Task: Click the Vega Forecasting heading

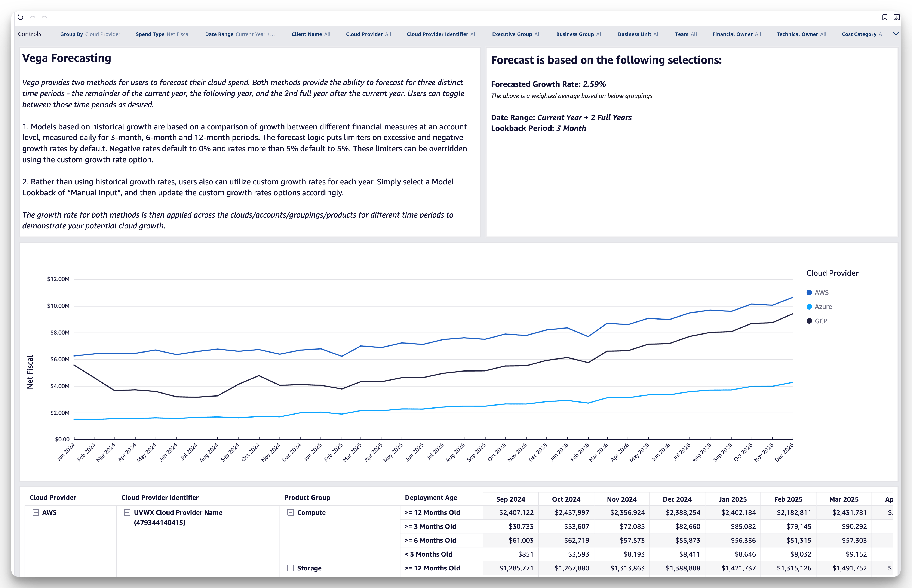Action: (67, 58)
